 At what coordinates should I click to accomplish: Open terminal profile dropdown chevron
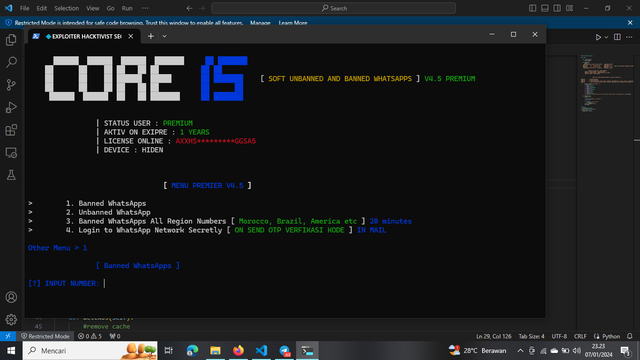[x=164, y=36]
